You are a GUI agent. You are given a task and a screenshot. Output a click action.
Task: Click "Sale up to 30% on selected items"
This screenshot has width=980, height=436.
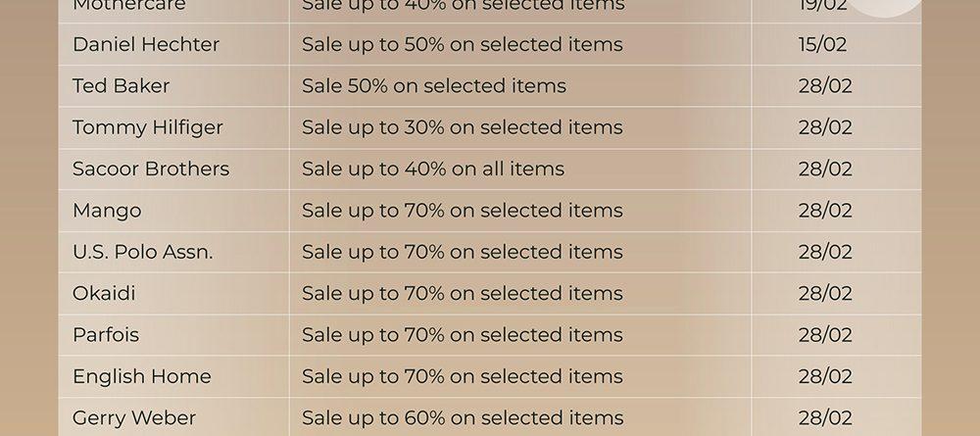point(463,127)
